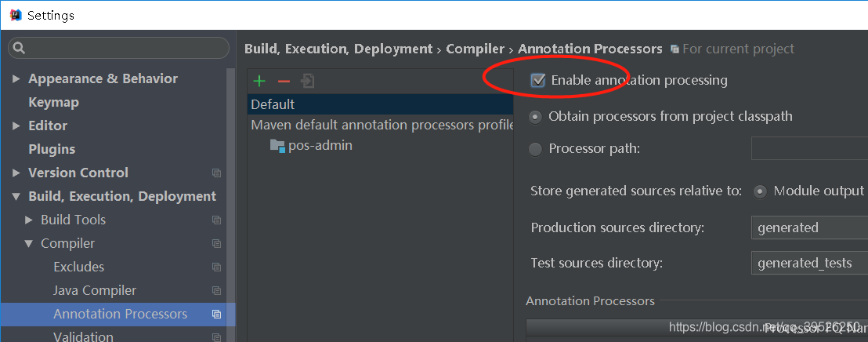Click the project-level icon beside Annotation Processors
The height and width of the screenshot is (342, 868).
[x=217, y=315]
